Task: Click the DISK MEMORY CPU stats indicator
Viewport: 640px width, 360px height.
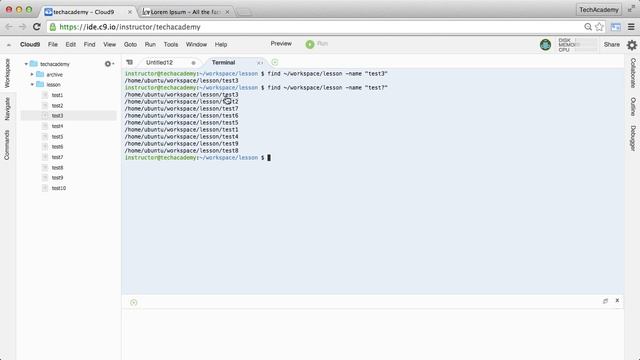Action: tap(577, 45)
